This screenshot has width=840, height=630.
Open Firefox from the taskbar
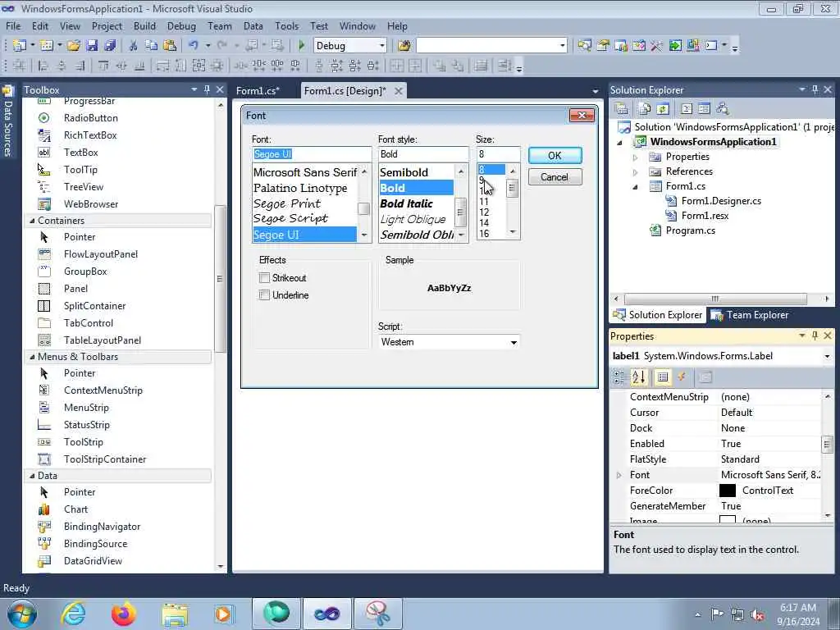click(124, 614)
